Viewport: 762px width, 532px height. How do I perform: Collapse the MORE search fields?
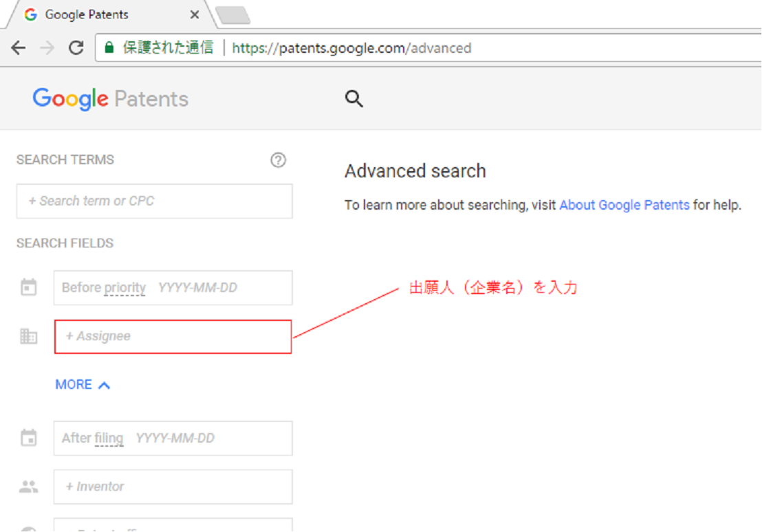pos(83,385)
